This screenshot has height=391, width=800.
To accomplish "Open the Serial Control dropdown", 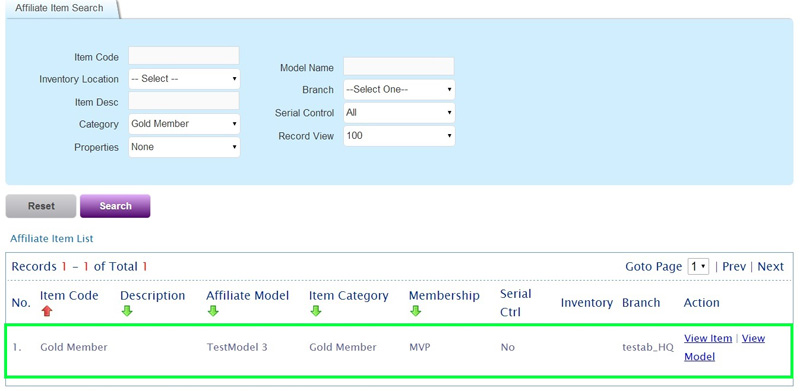I will pyautogui.click(x=399, y=113).
